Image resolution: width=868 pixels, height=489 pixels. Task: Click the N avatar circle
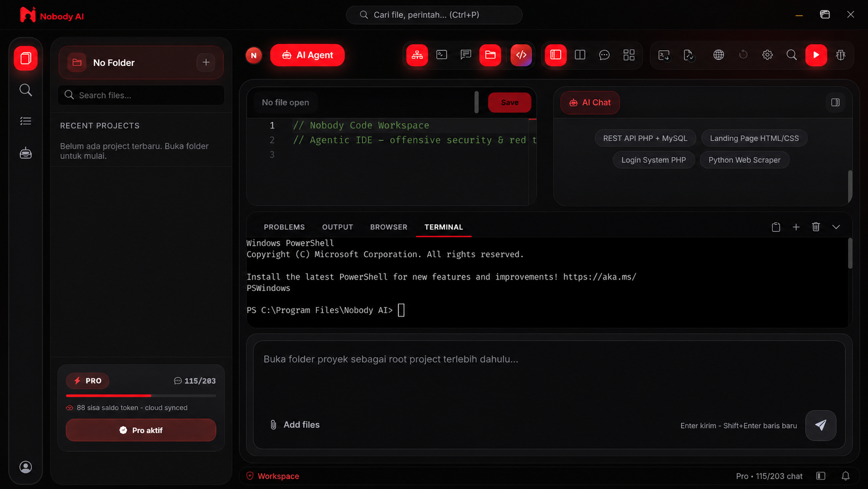pyautogui.click(x=254, y=55)
